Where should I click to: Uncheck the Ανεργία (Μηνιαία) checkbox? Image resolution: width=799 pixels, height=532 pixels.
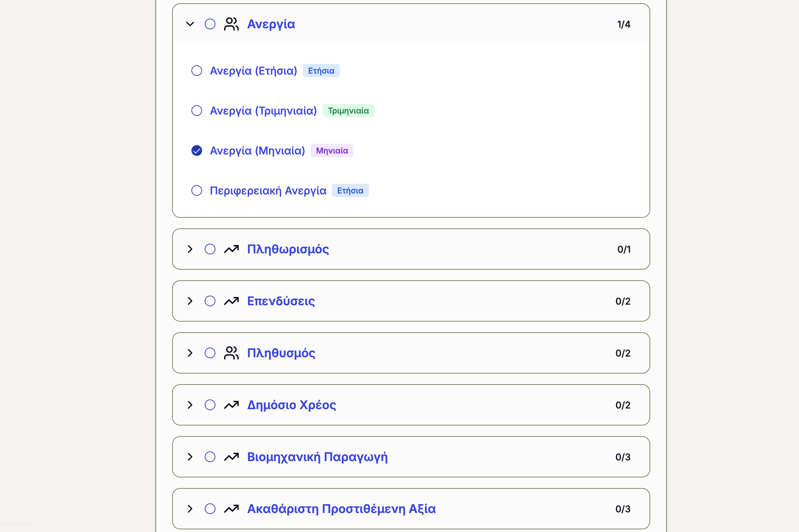(x=197, y=150)
